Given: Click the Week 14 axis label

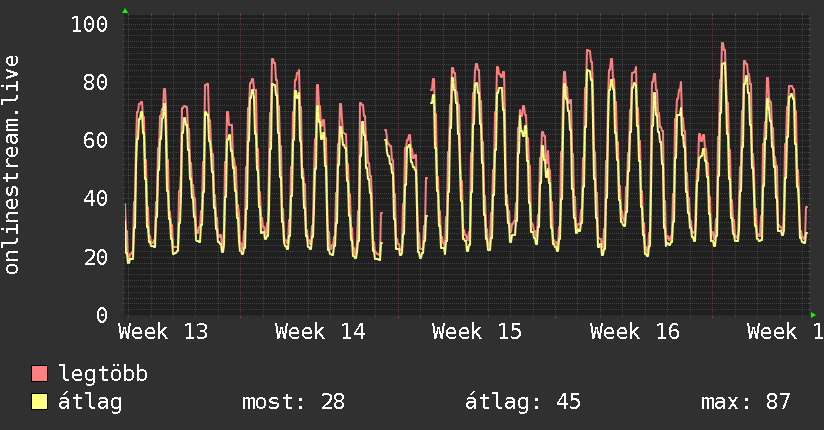Looking at the screenshot, I should 320,332.
